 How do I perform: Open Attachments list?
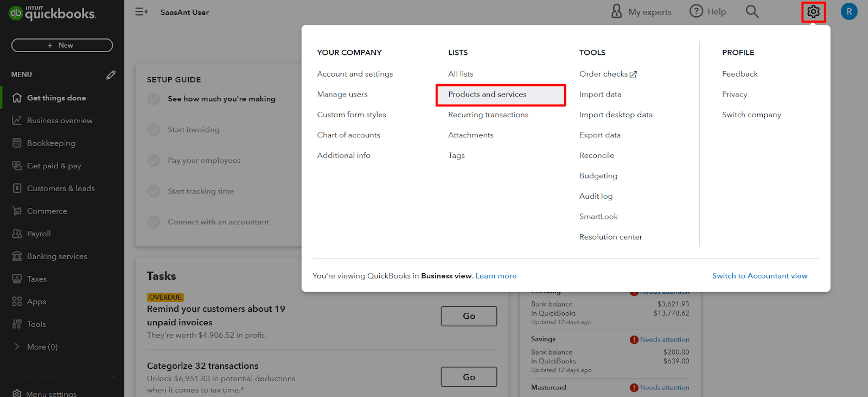pos(471,135)
